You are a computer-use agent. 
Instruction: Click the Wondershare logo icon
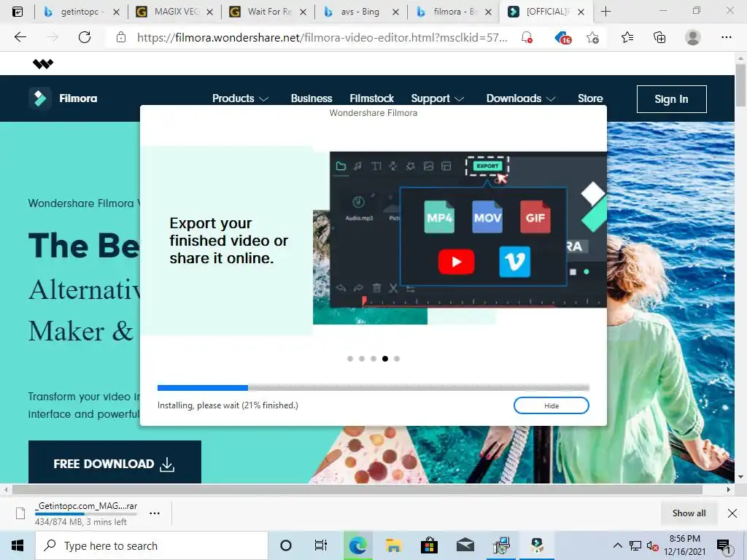tap(43, 63)
